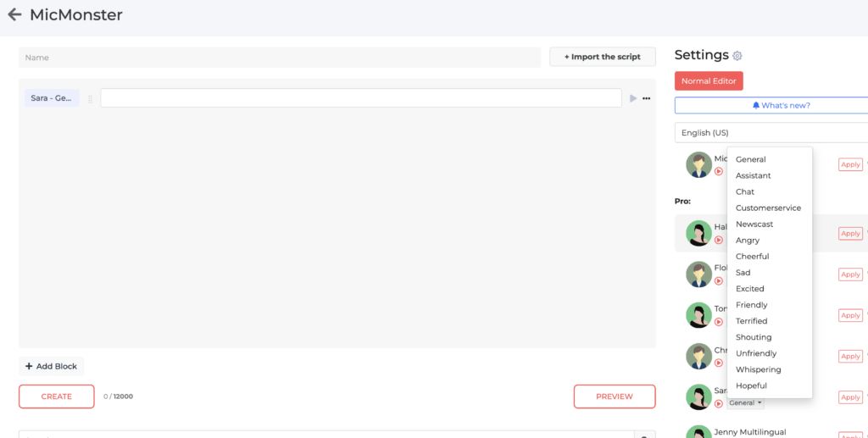This screenshot has height=438, width=868.
Task: Apply the Sara voice
Action: point(850,397)
